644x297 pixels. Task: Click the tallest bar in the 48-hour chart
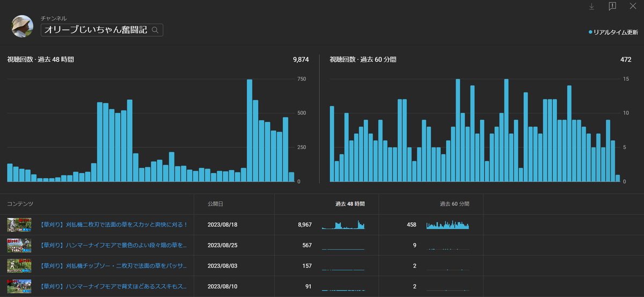pos(250,131)
